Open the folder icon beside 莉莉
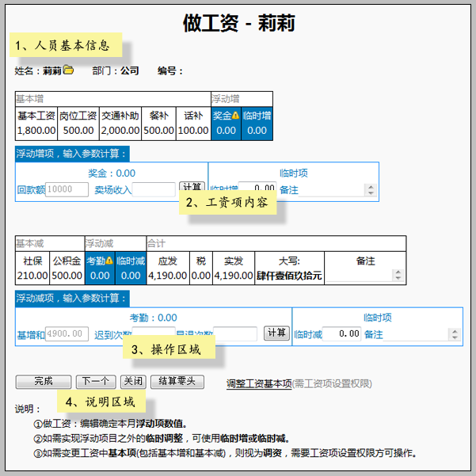The image size is (476, 476). 68,70
